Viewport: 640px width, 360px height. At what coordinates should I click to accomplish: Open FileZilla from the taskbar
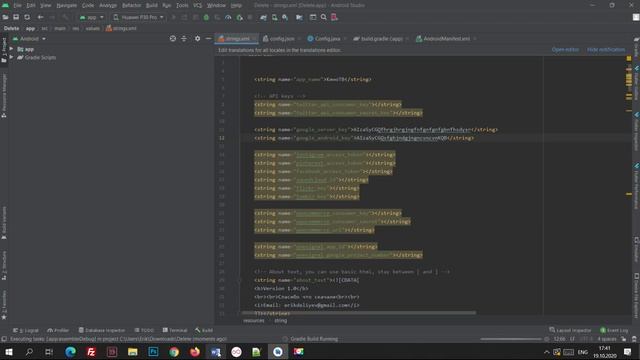point(91,352)
